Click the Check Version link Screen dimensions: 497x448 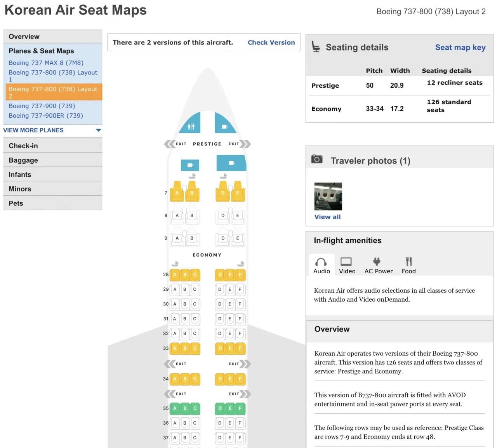pos(271,43)
